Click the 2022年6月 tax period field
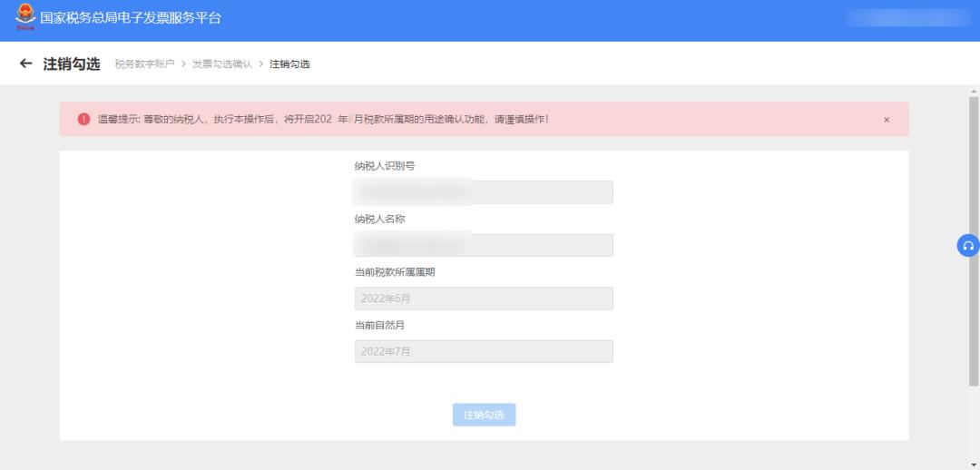 484,299
